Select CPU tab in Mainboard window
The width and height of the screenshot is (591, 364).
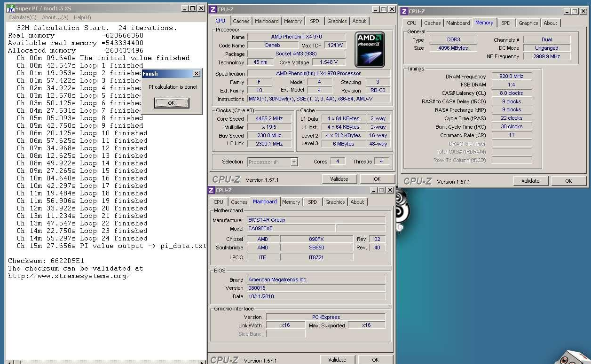(x=219, y=202)
